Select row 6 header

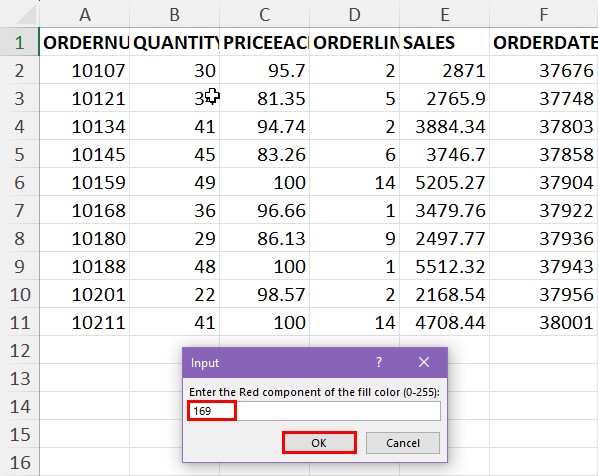[19, 182]
